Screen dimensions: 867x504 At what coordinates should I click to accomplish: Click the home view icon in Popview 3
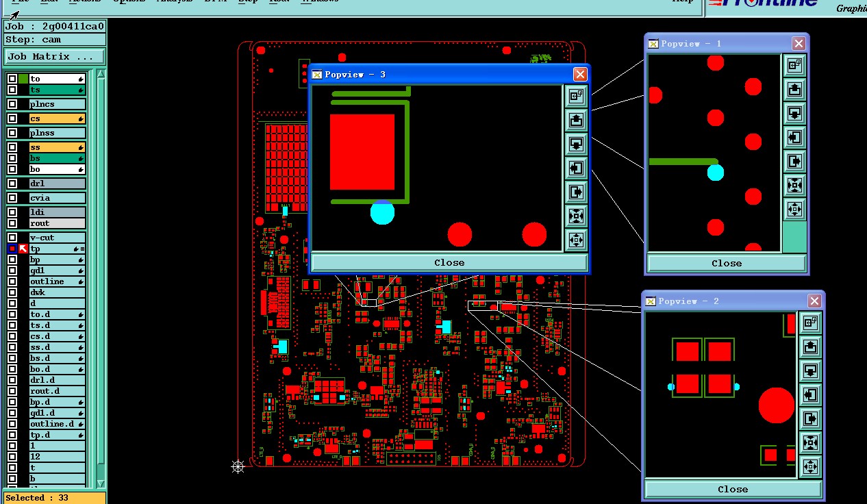pos(576,97)
